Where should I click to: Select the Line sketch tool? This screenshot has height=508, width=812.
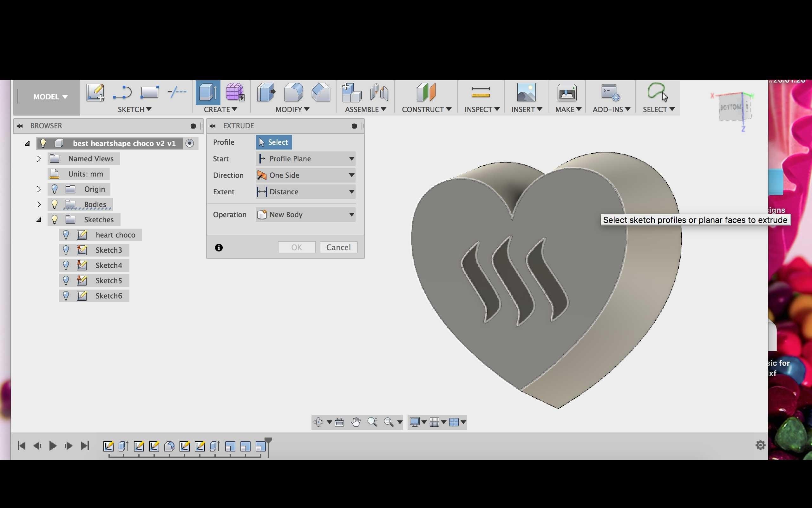pos(122,92)
